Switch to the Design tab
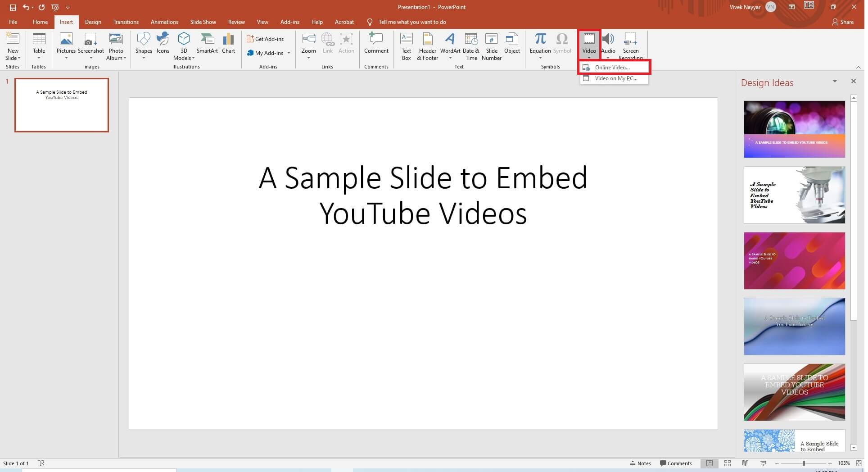 click(93, 22)
